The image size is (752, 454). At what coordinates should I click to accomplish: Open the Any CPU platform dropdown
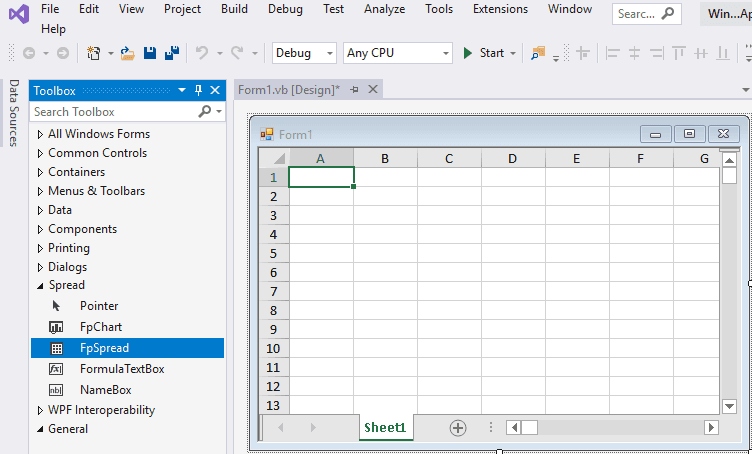(x=397, y=53)
